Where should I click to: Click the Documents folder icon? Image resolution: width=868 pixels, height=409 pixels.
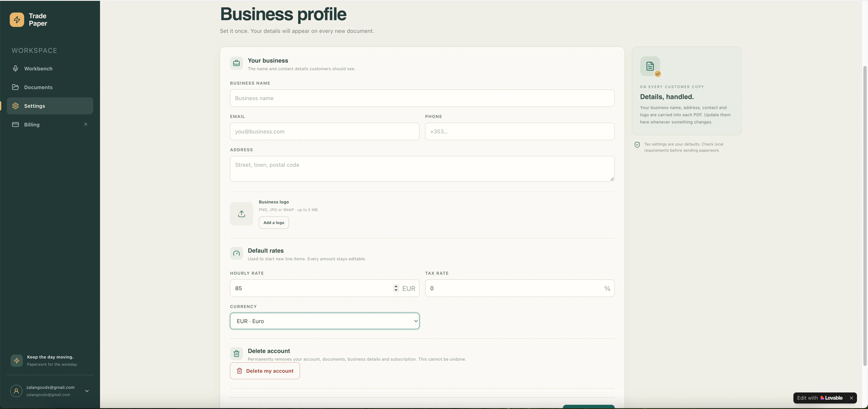[15, 87]
